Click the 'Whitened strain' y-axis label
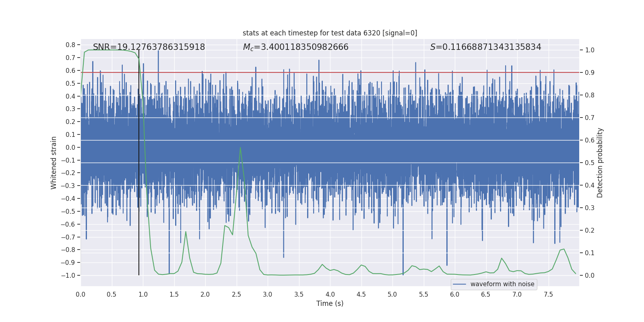This screenshot has height=322, width=644. coord(54,163)
